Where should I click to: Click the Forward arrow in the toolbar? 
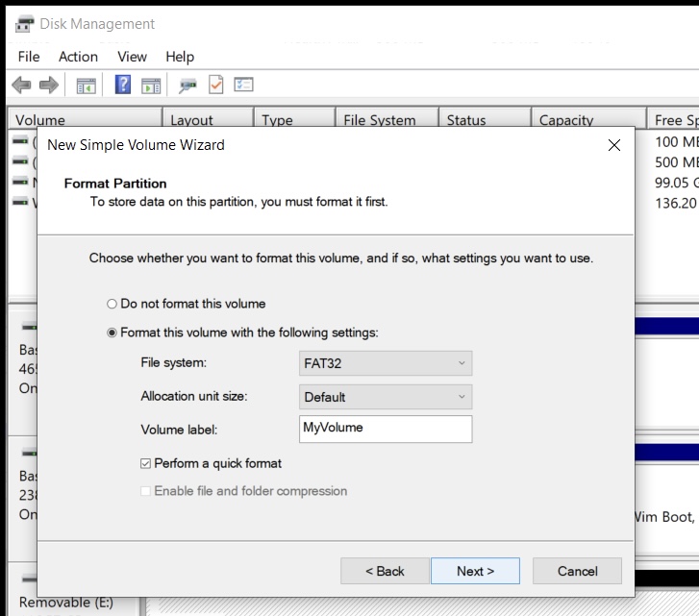coord(48,86)
